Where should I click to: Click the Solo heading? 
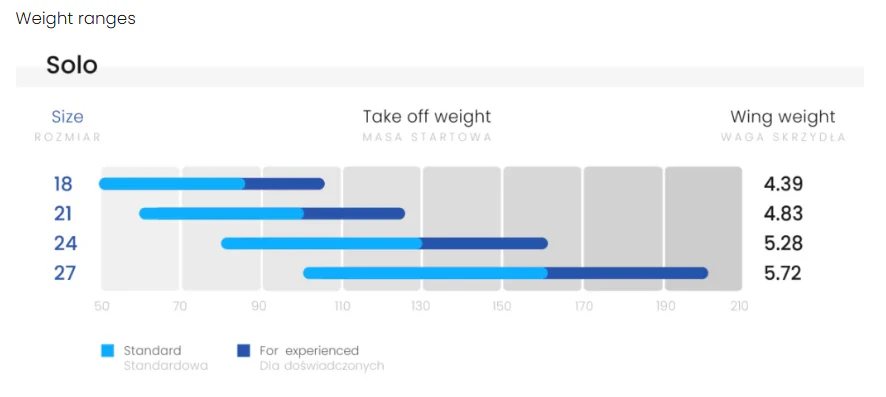point(72,65)
